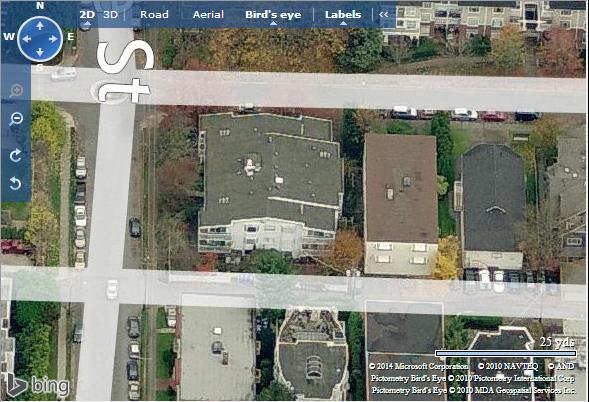Switch to 2D map mode
This screenshot has height=402, width=589.
click(87, 14)
